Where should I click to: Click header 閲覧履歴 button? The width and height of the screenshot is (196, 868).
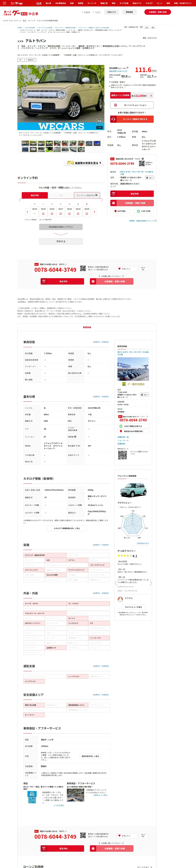pyautogui.click(x=129, y=12)
